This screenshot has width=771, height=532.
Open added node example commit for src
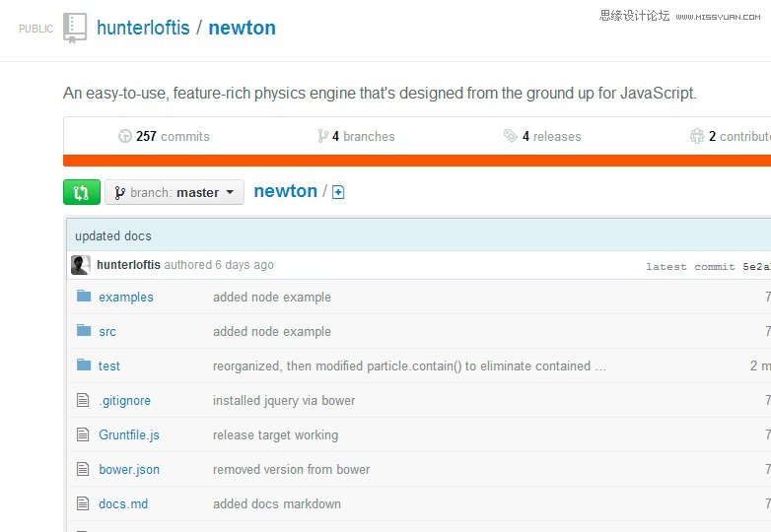pos(272,332)
